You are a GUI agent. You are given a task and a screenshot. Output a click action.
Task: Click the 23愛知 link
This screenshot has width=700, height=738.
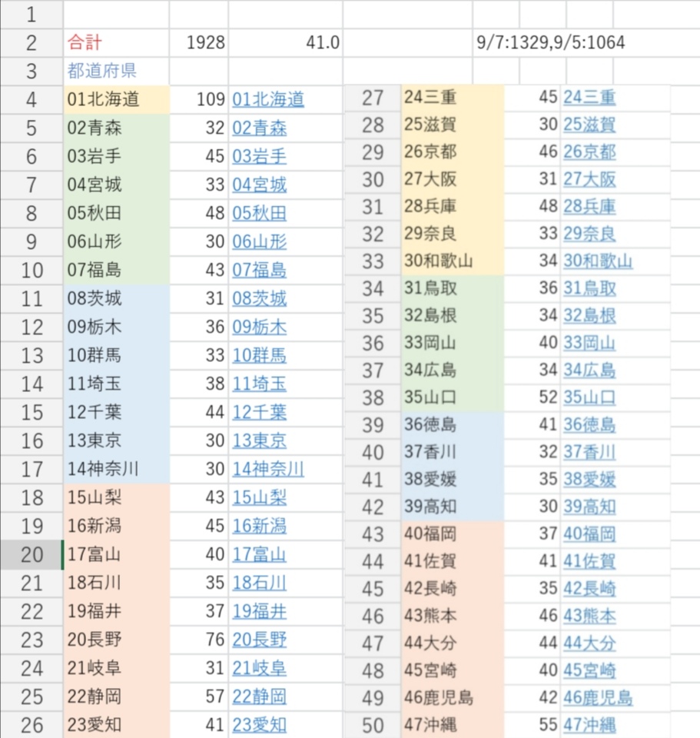click(x=259, y=725)
